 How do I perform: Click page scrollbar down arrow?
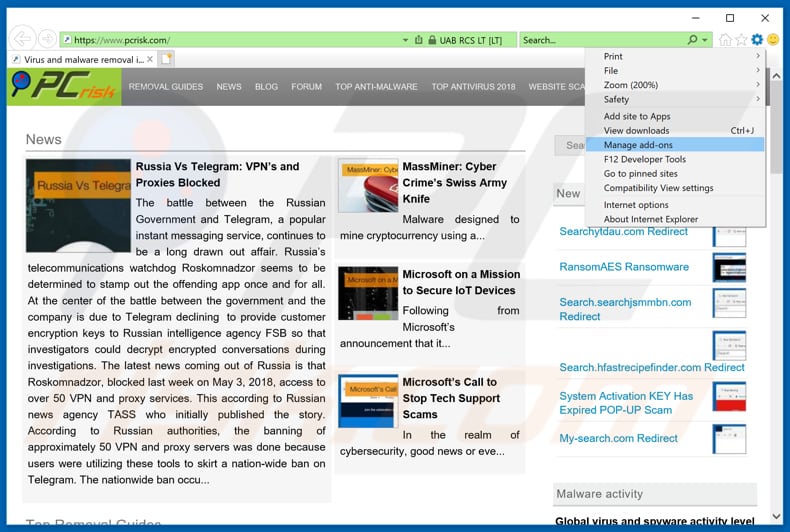tap(776, 517)
